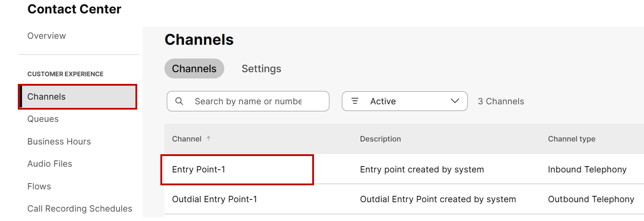Image resolution: width=644 pixels, height=221 pixels.
Task: Select the Channels pill tab
Action: click(x=194, y=69)
